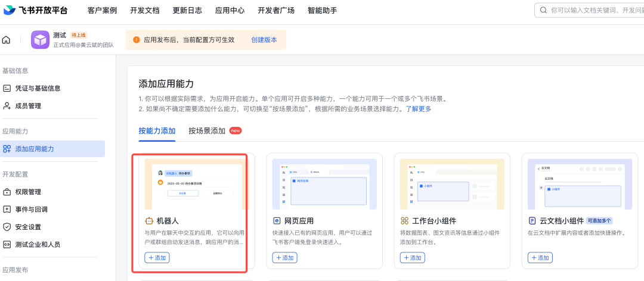644x281 pixels.
Task: Open 智能助手 in top navigation
Action: [x=323, y=11]
